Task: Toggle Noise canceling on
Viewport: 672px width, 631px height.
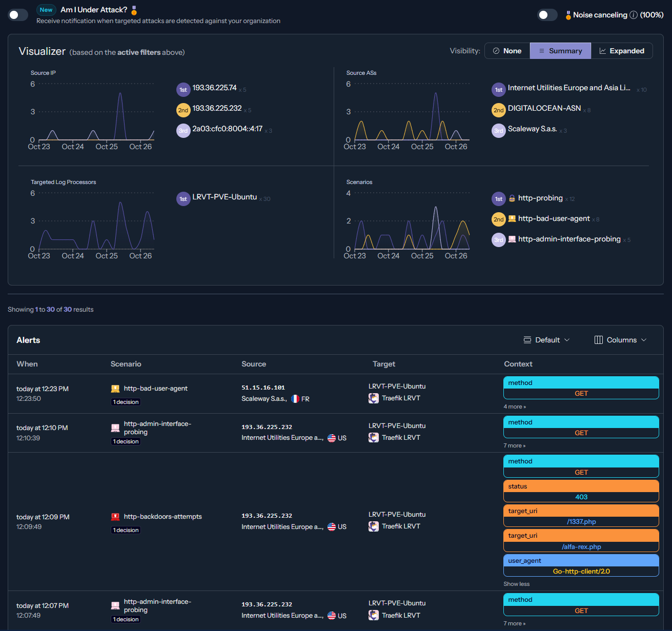Action: (547, 15)
